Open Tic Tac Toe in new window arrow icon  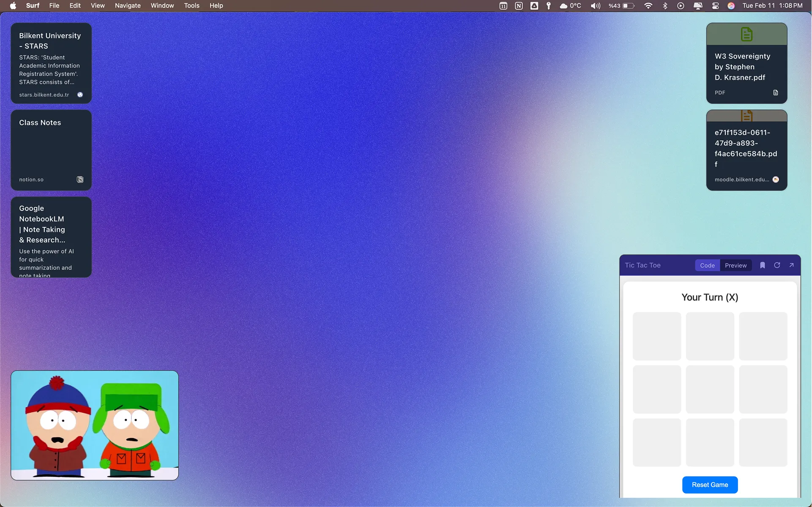tap(791, 265)
